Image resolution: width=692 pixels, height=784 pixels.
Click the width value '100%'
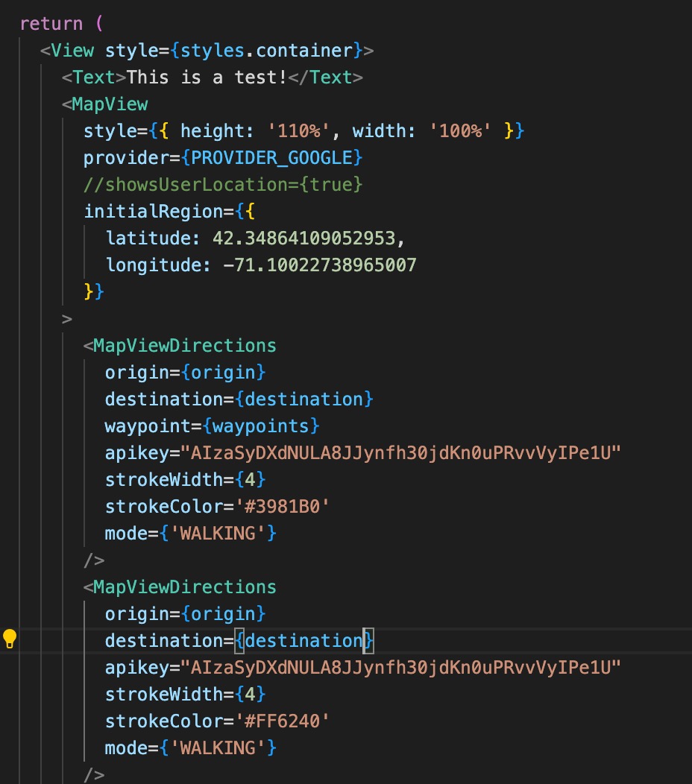point(460,131)
